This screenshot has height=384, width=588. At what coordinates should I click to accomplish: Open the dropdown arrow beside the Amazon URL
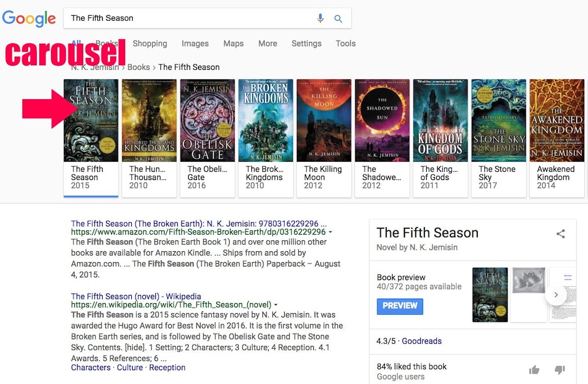(x=330, y=232)
